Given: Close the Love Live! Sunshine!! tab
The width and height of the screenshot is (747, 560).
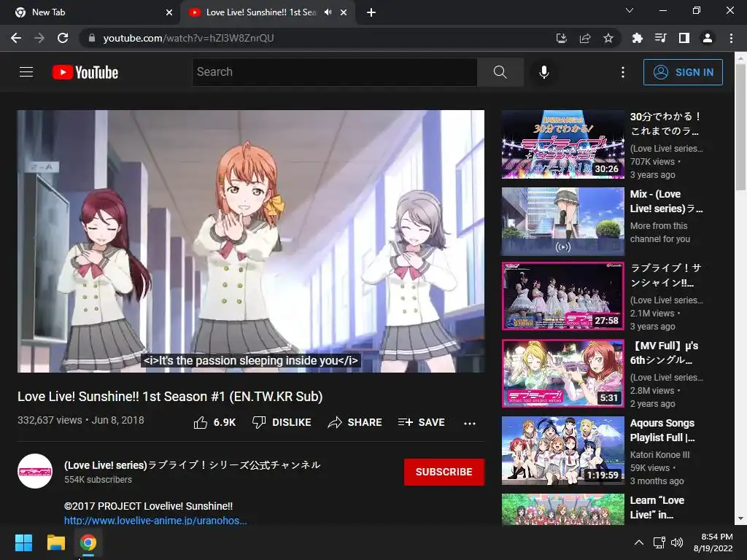Looking at the screenshot, I should point(344,12).
